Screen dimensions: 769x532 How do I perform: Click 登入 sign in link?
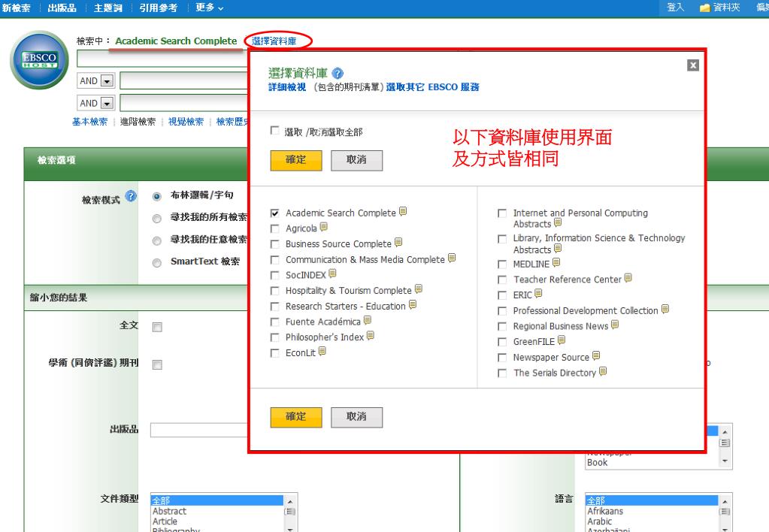click(x=676, y=8)
